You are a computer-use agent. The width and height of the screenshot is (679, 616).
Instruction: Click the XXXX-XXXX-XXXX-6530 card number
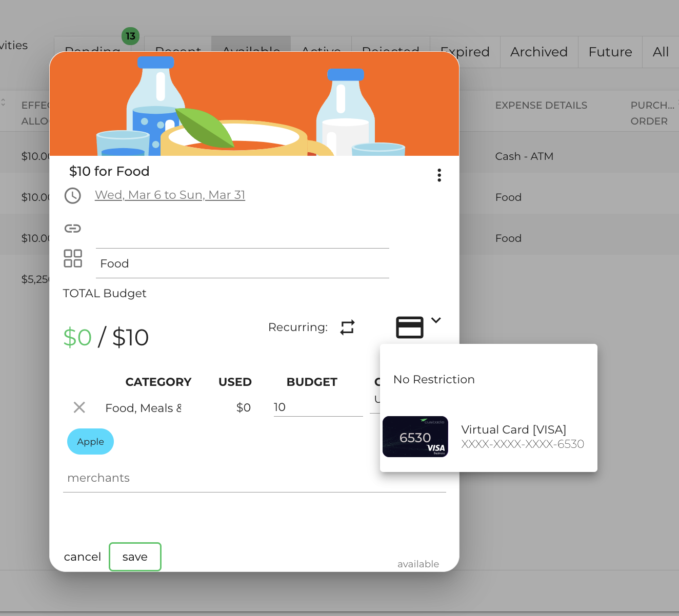point(523,444)
